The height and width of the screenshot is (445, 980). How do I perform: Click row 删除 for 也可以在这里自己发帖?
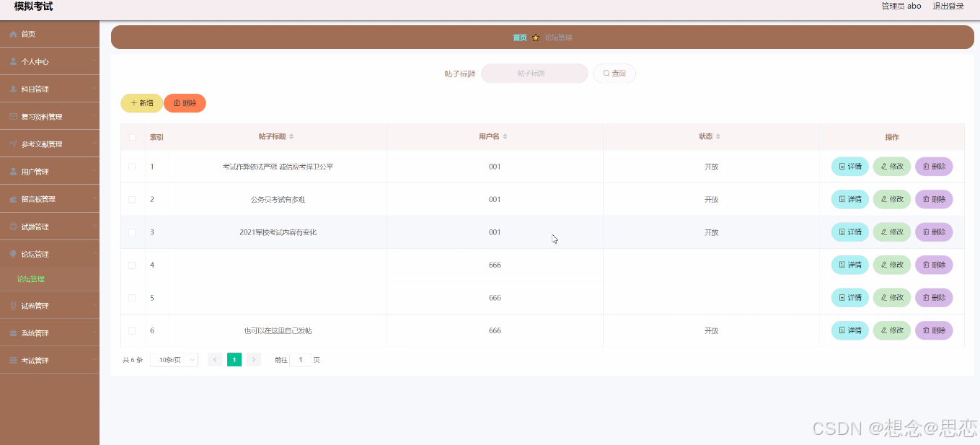pos(934,330)
